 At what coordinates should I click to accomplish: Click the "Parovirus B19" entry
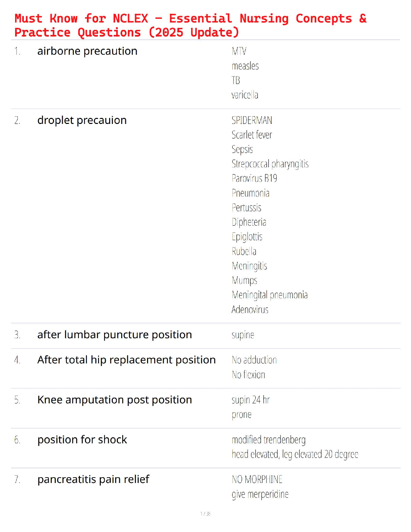pos(254,178)
